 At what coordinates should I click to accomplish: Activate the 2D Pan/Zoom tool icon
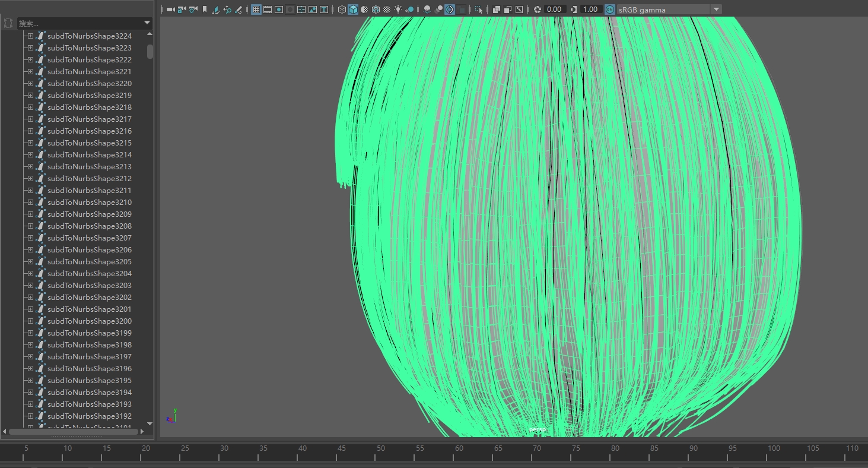228,10
